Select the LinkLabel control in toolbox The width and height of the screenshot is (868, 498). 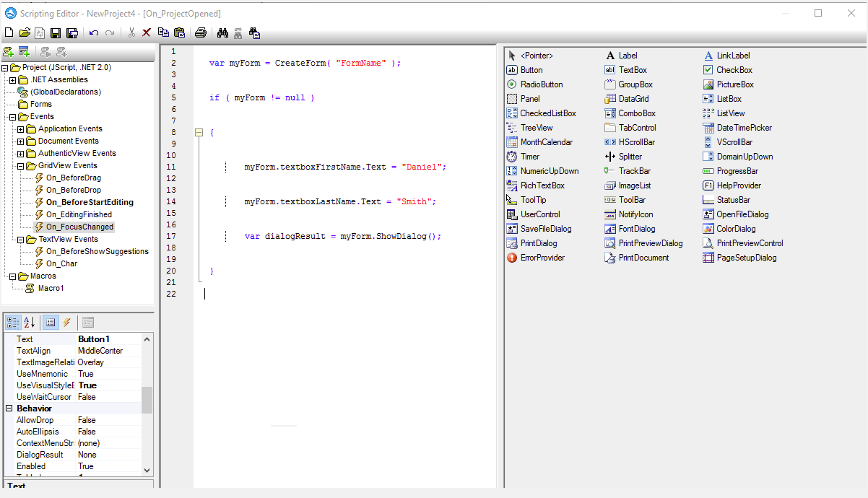tap(727, 56)
